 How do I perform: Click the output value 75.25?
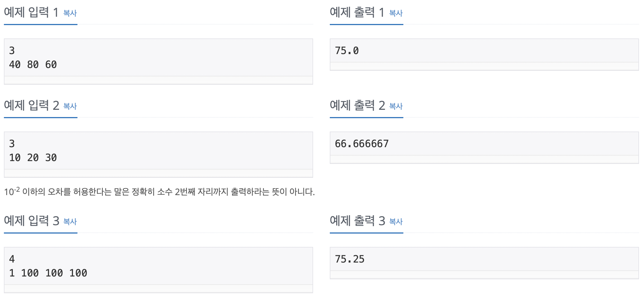pyautogui.click(x=350, y=259)
